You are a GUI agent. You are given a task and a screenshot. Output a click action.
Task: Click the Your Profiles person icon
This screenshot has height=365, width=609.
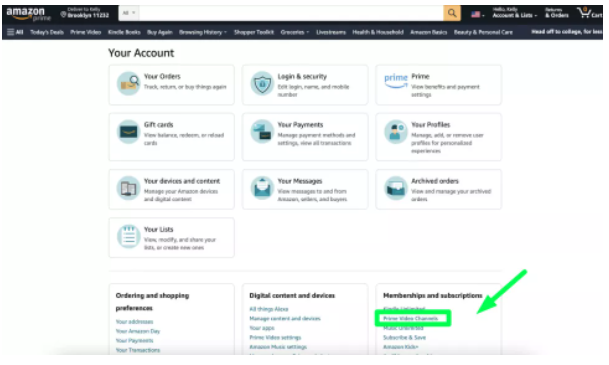click(x=396, y=132)
